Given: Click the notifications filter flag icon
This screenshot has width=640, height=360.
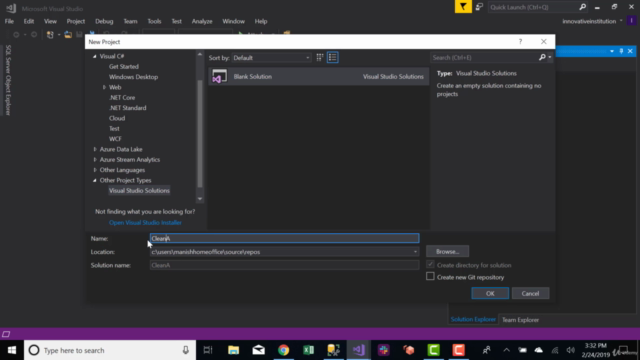Looking at the screenshot, I should tap(463, 7).
